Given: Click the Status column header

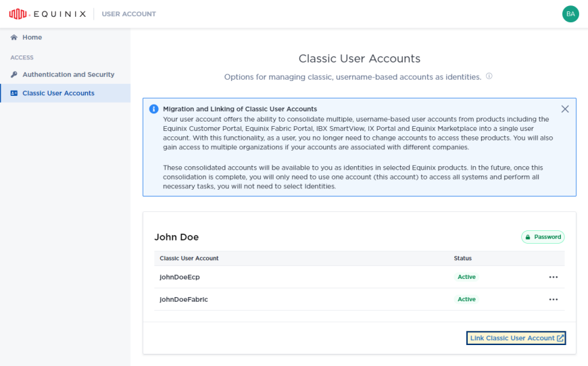Looking at the screenshot, I should point(462,258).
